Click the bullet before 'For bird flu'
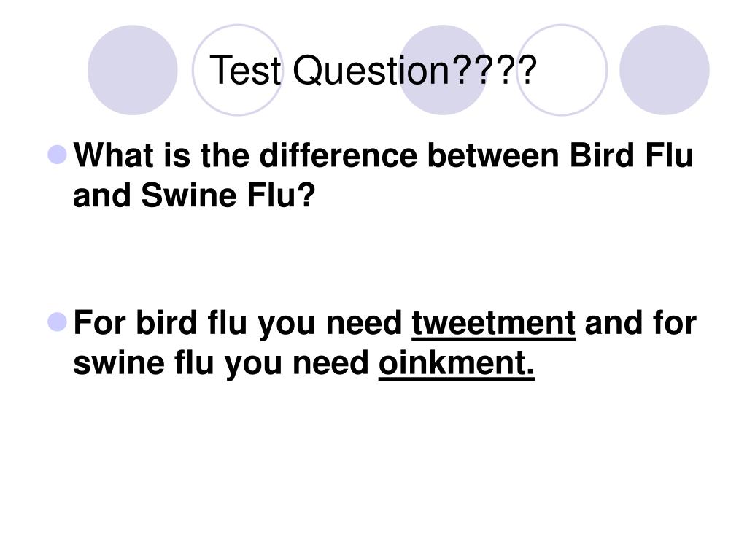The image size is (747, 560). 58,322
